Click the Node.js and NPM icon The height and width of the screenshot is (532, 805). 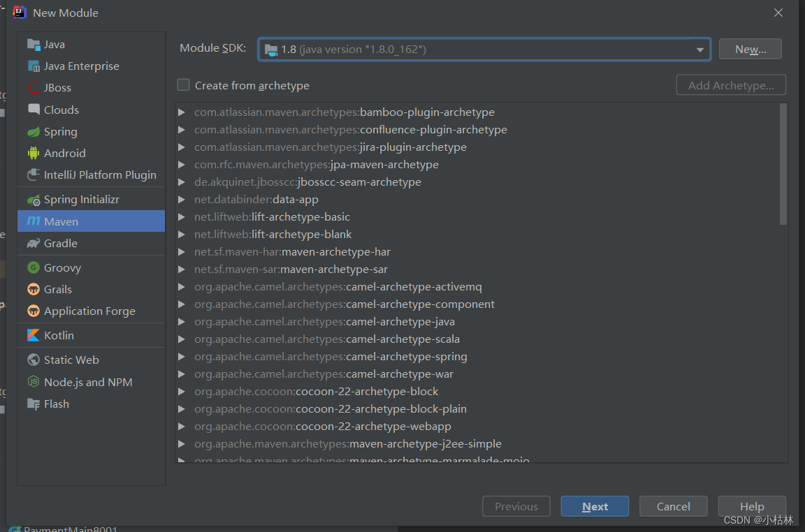33,382
